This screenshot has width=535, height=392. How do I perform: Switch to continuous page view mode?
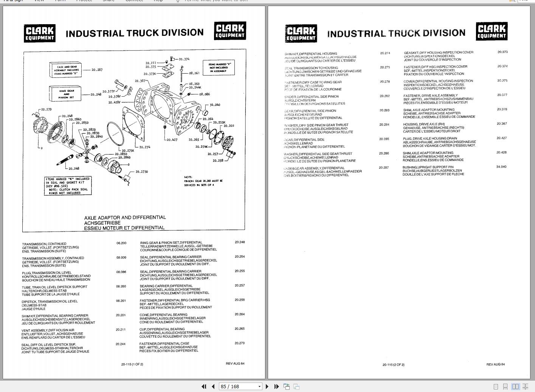pyautogui.click(x=505, y=386)
